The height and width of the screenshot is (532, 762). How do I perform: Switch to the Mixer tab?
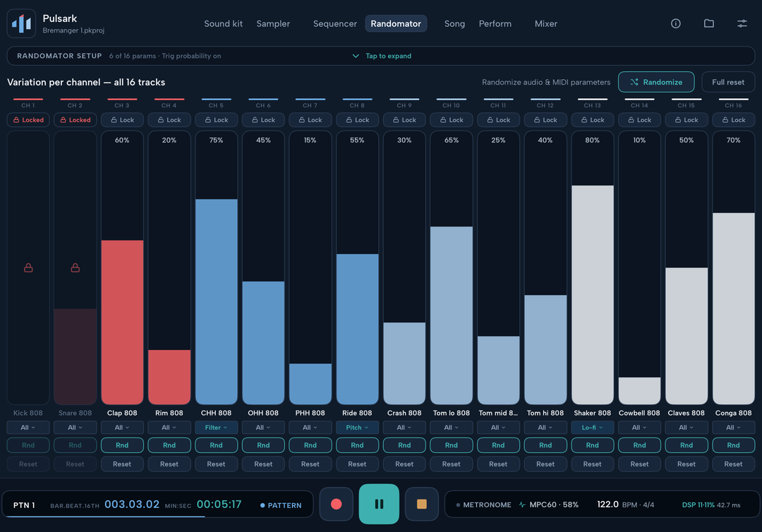[545, 23]
